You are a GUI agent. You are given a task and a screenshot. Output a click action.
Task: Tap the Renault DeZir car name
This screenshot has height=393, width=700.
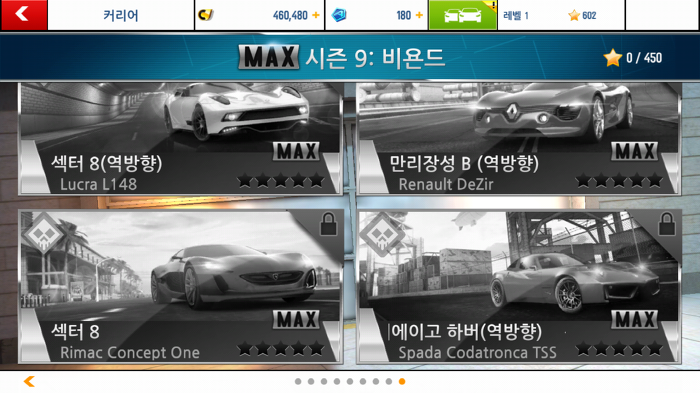(x=446, y=184)
